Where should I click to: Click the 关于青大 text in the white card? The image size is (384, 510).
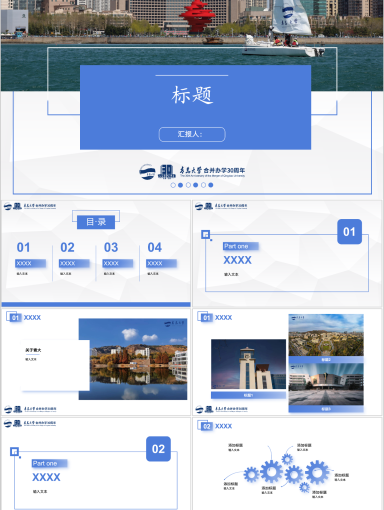(x=33, y=350)
